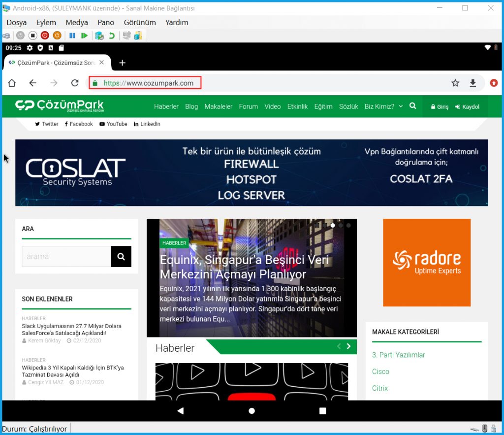Advance Haberler carousel with right arrow

(348, 346)
